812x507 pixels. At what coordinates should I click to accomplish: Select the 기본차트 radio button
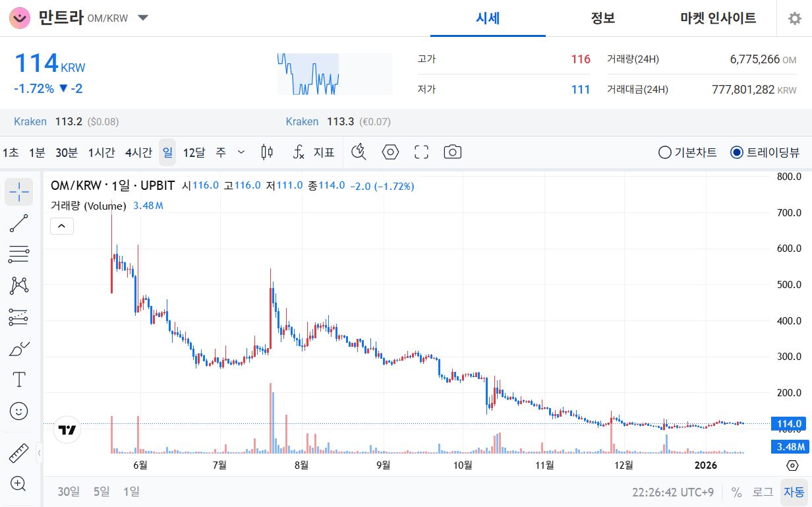click(x=664, y=152)
